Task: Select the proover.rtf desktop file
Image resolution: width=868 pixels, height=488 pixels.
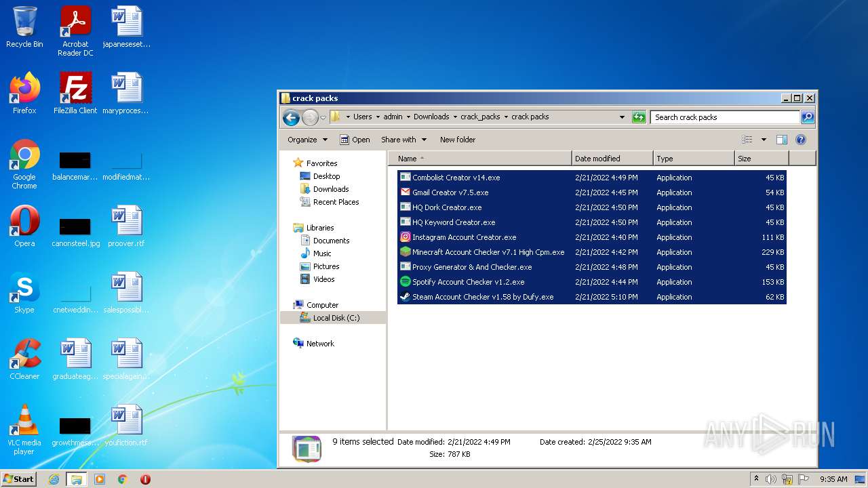Action: (x=126, y=226)
